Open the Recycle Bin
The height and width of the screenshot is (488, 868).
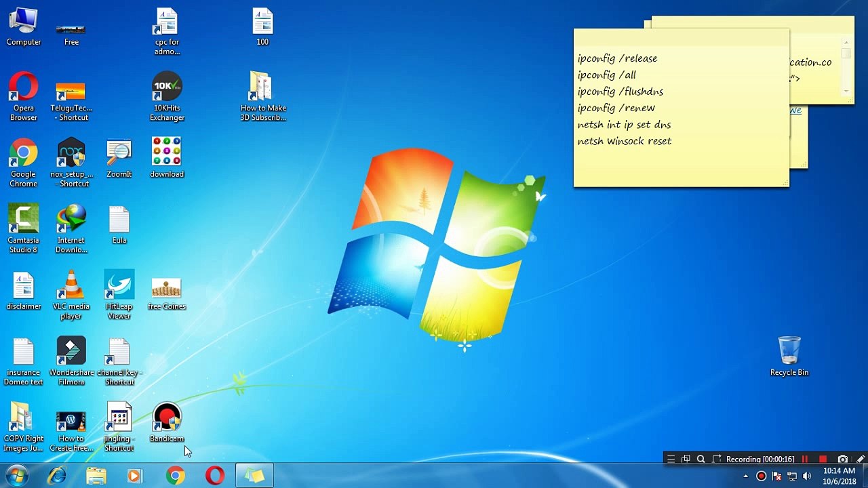pyautogui.click(x=789, y=357)
